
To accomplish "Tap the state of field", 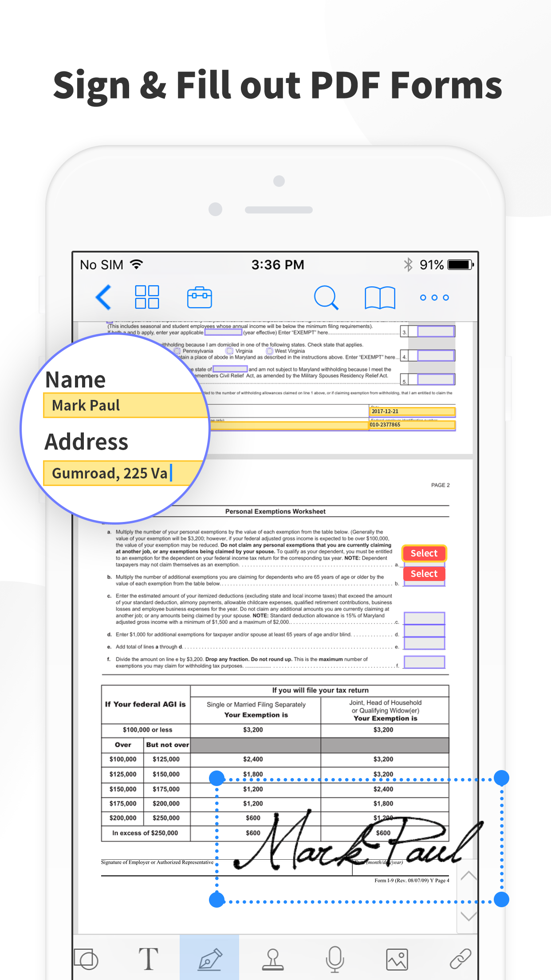I will pyautogui.click(x=230, y=369).
